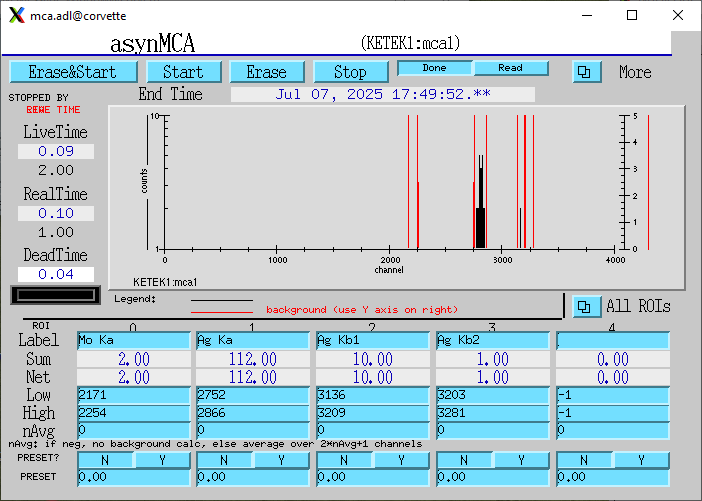Click the empty ROI 4 label field
This screenshot has width=702, height=501.
(613, 341)
